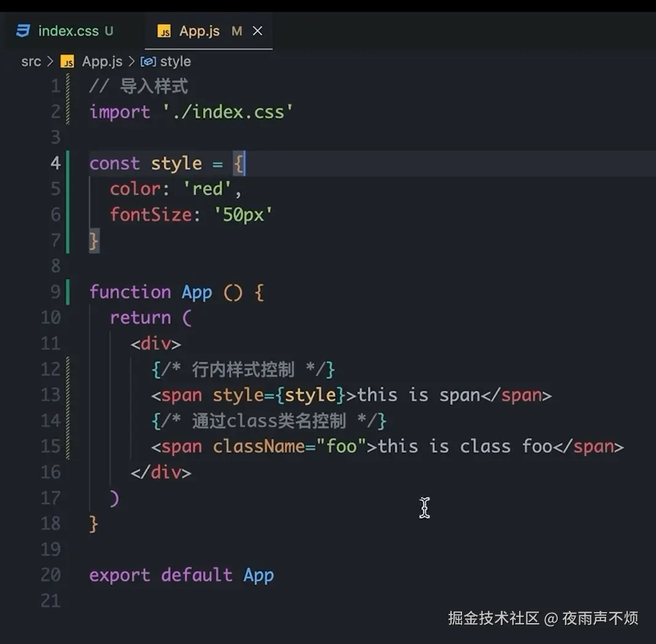Click line number 4 in gutter
The width and height of the screenshot is (656, 644).
[x=56, y=163]
